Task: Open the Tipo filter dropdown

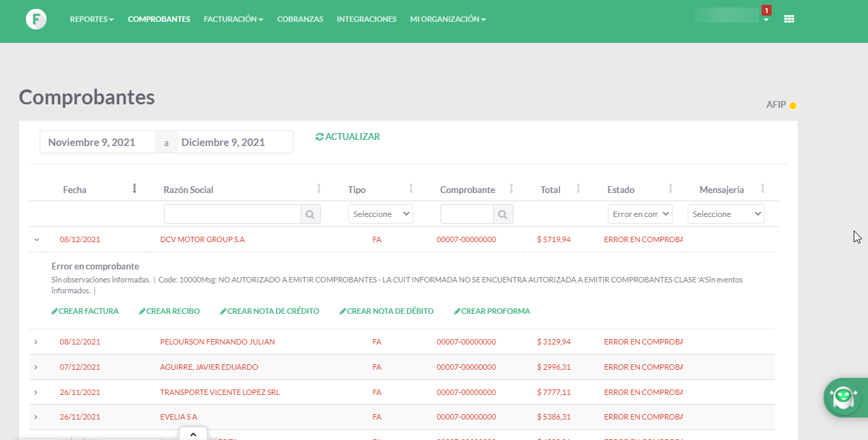Action: coord(380,214)
